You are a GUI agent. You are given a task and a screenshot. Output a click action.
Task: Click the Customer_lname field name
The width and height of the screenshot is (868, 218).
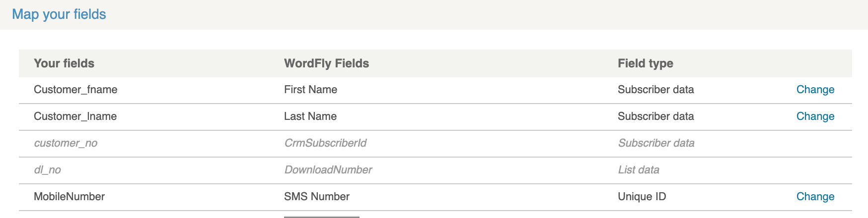point(75,116)
